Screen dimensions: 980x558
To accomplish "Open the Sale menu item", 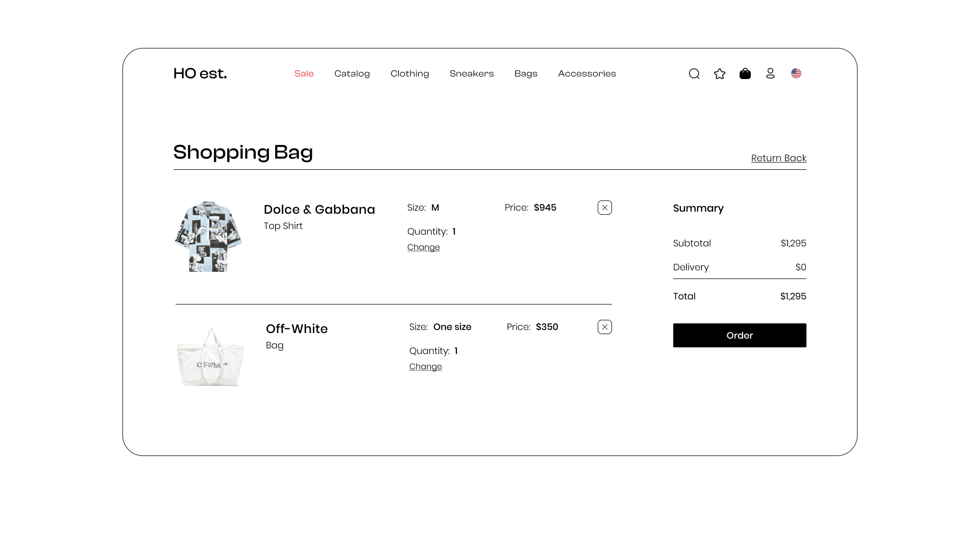I will [x=304, y=73].
